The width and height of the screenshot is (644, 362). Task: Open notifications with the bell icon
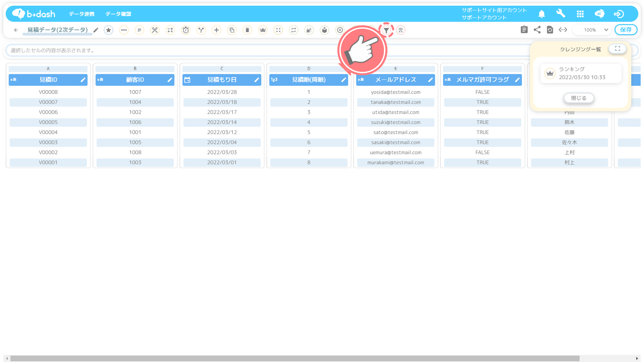tap(541, 14)
